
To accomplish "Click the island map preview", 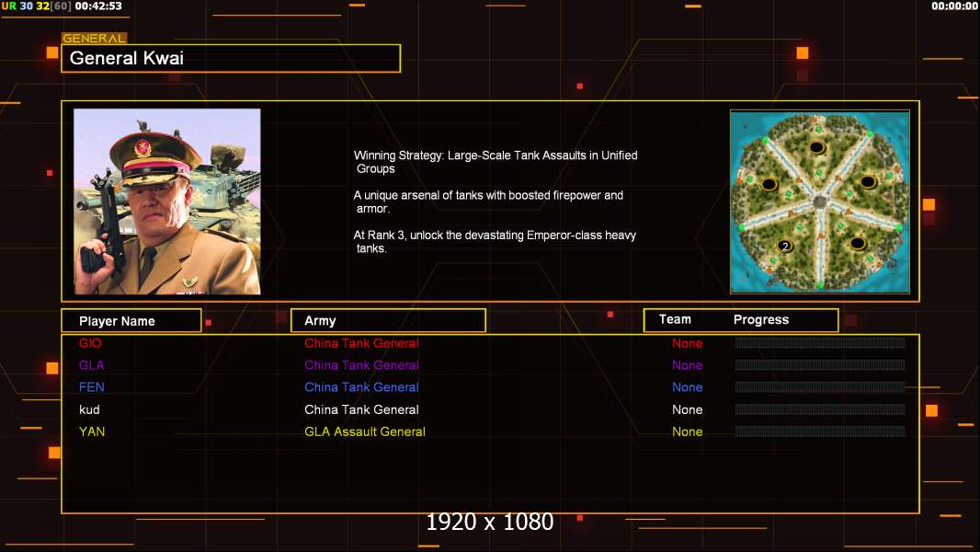I will point(820,201).
